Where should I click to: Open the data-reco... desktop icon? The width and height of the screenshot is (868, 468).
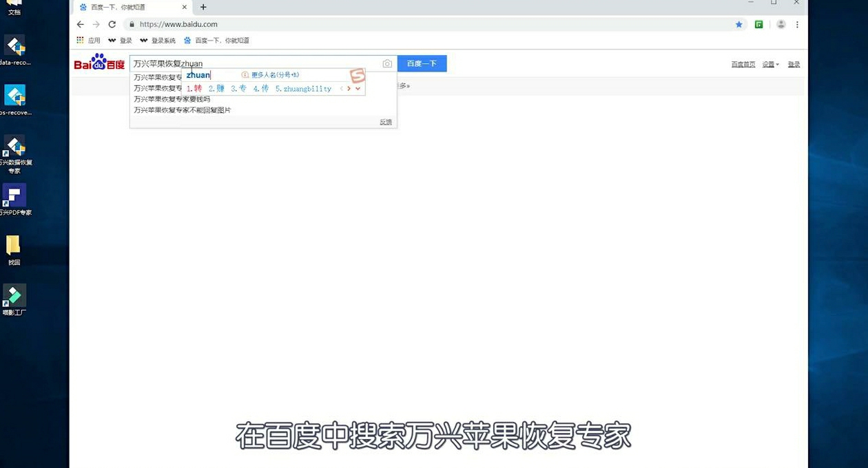point(15,50)
